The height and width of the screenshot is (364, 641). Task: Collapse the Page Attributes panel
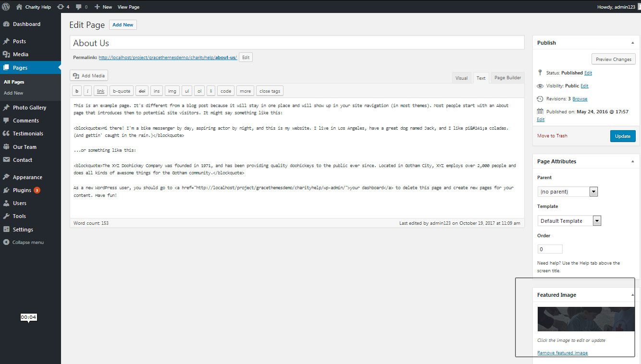(632, 161)
